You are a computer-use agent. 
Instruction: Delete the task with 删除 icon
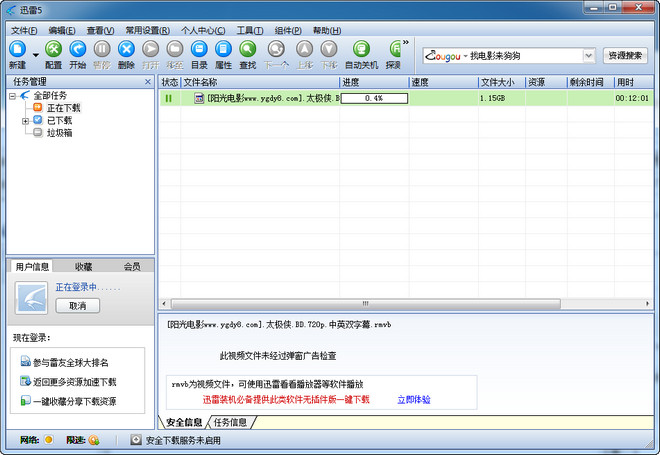(x=126, y=50)
